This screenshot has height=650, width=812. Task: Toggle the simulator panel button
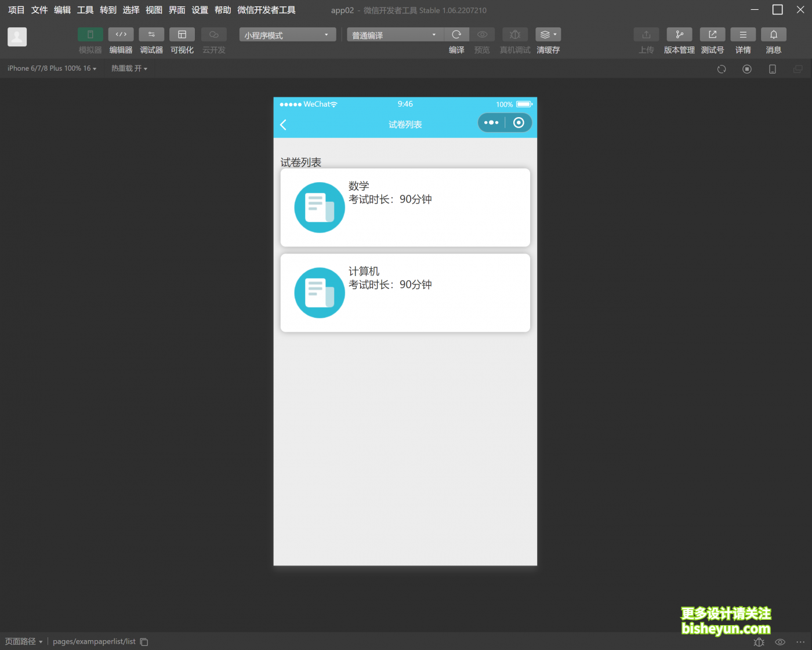click(x=90, y=35)
